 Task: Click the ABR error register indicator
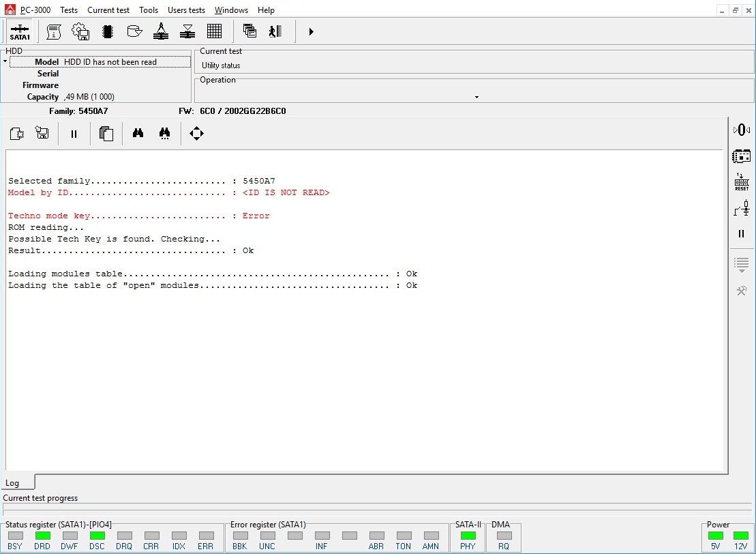coord(376,535)
